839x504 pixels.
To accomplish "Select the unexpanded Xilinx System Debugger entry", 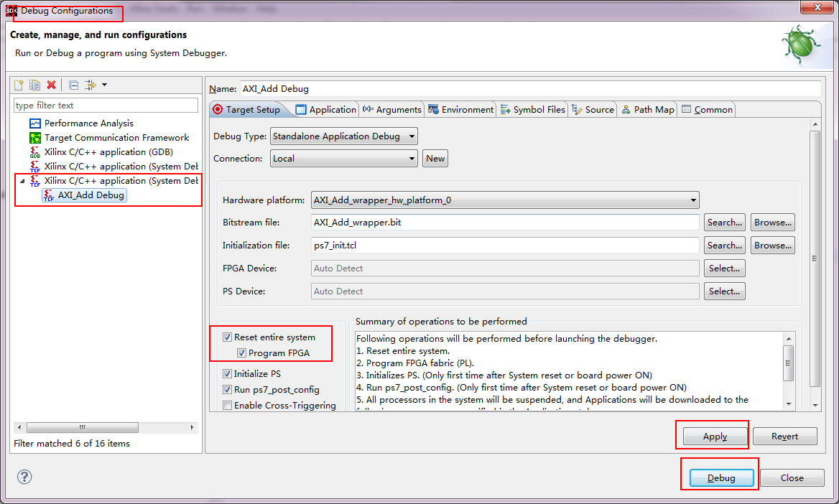I will pos(113,167).
